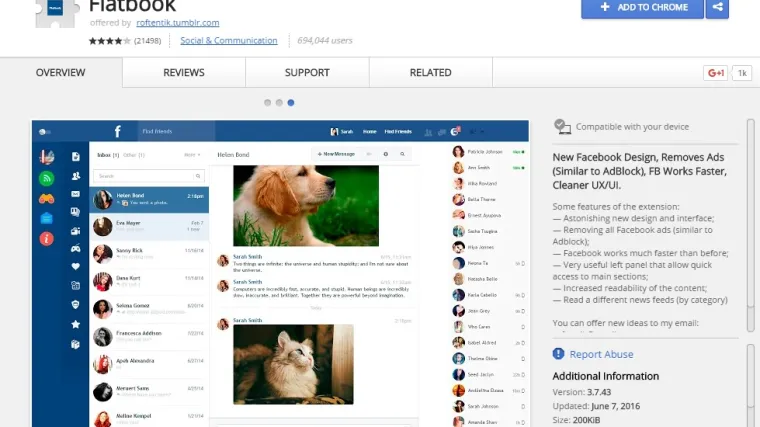Open the roftentik.tumblr.com developer link
Image resolution: width=760 pixels, height=427 pixels.
177,22
